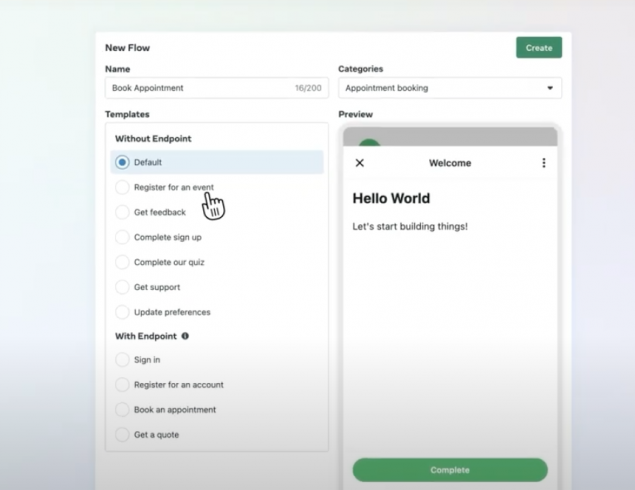Choose Register for an account template
The width and height of the screenshot is (635, 490).
(x=123, y=385)
